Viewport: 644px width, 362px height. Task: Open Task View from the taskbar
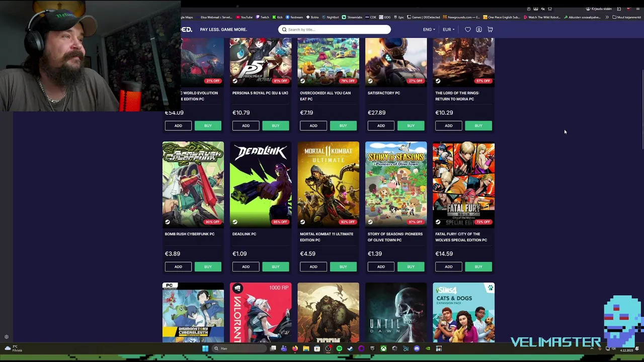[x=273, y=348]
